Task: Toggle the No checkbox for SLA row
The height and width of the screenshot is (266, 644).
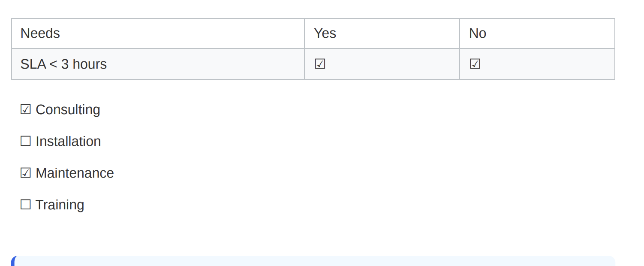Action: 475,64
